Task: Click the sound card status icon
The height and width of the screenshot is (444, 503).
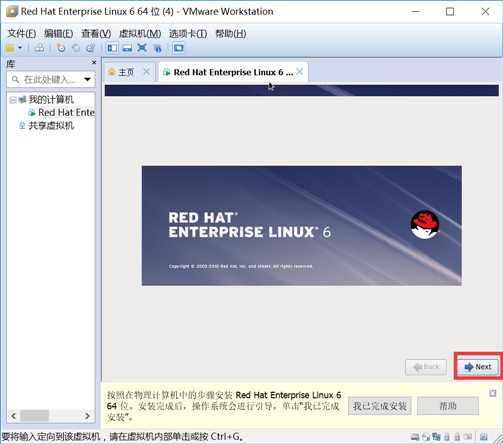Action: coord(468,436)
